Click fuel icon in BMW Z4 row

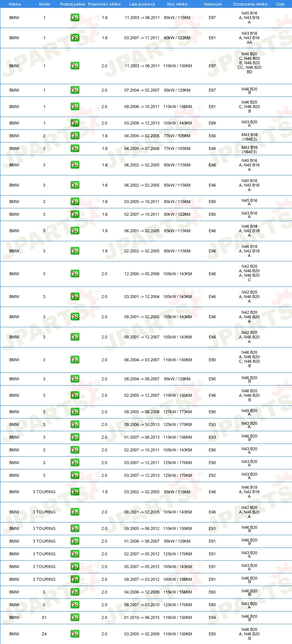(75, 634)
